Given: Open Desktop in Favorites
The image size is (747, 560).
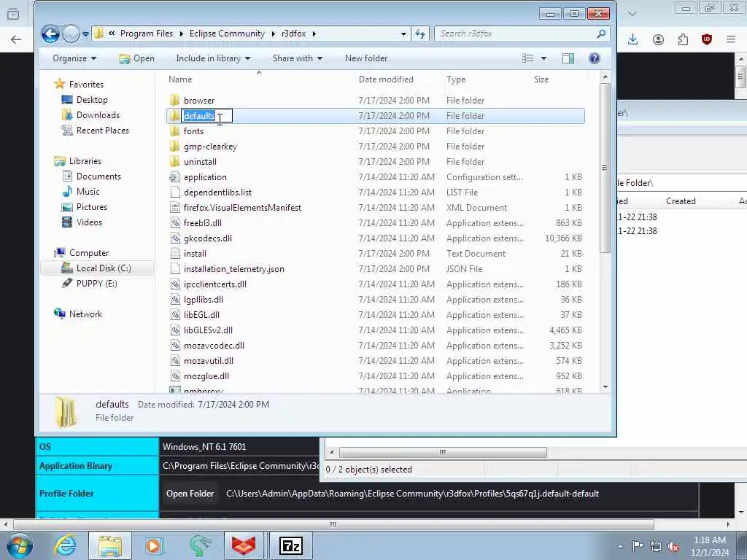Looking at the screenshot, I should [x=91, y=99].
